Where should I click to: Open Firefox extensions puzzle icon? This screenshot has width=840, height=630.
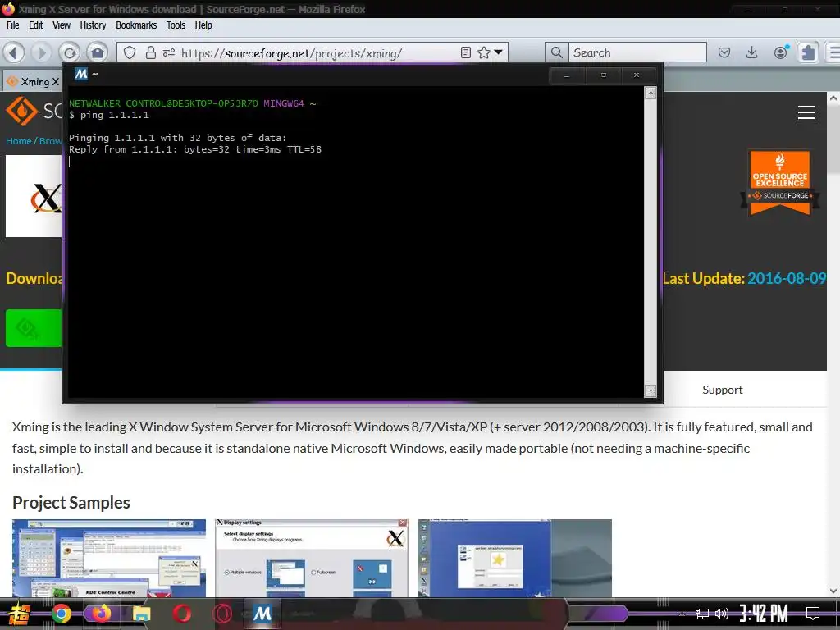pyautogui.click(x=808, y=52)
